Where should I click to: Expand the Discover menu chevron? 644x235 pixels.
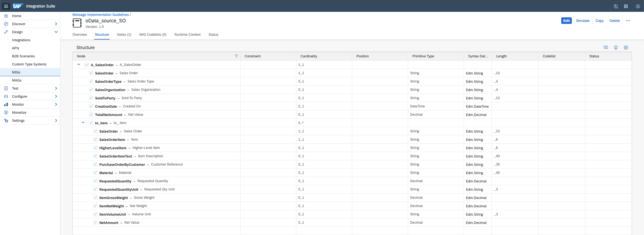56,24
